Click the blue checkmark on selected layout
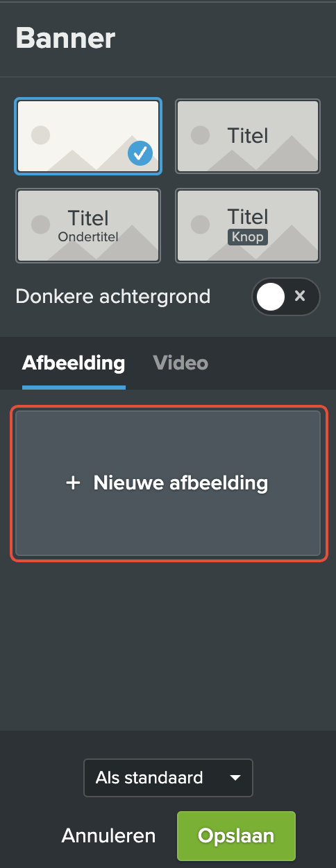Image resolution: width=336 pixels, height=868 pixels. coord(140,153)
